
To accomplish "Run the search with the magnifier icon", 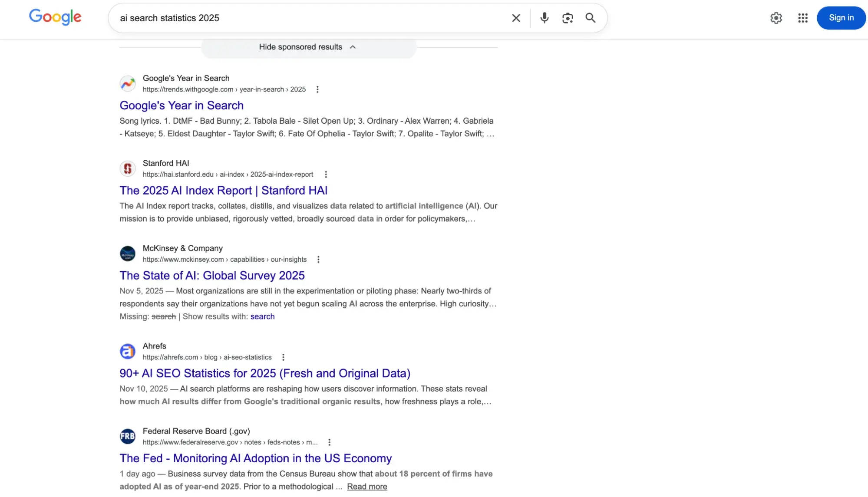I will point(590,18).
